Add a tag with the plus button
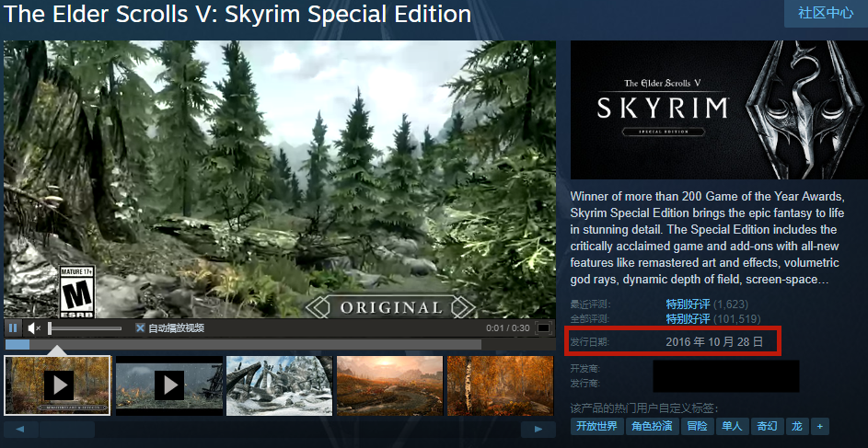Image resolution: width=868 pixels, height=448 pixels. pos(820,427)
